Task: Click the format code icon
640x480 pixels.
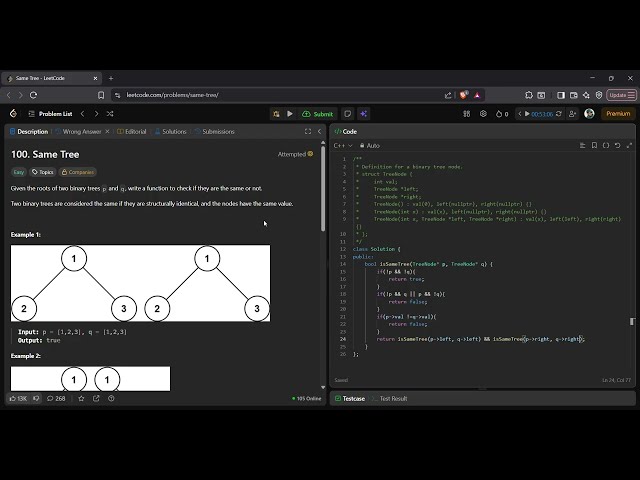Action: 582,145
